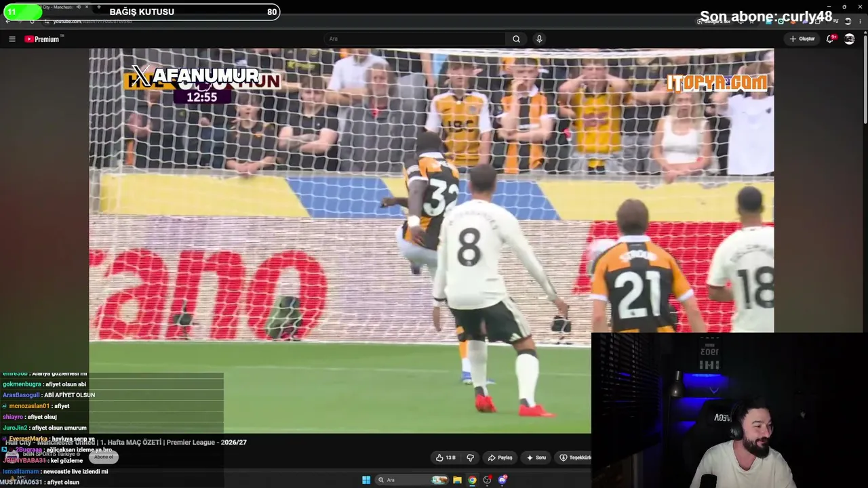Open a new Chrome tab
Viewport: 868px width, 488px height.
[x=99, y=7]
